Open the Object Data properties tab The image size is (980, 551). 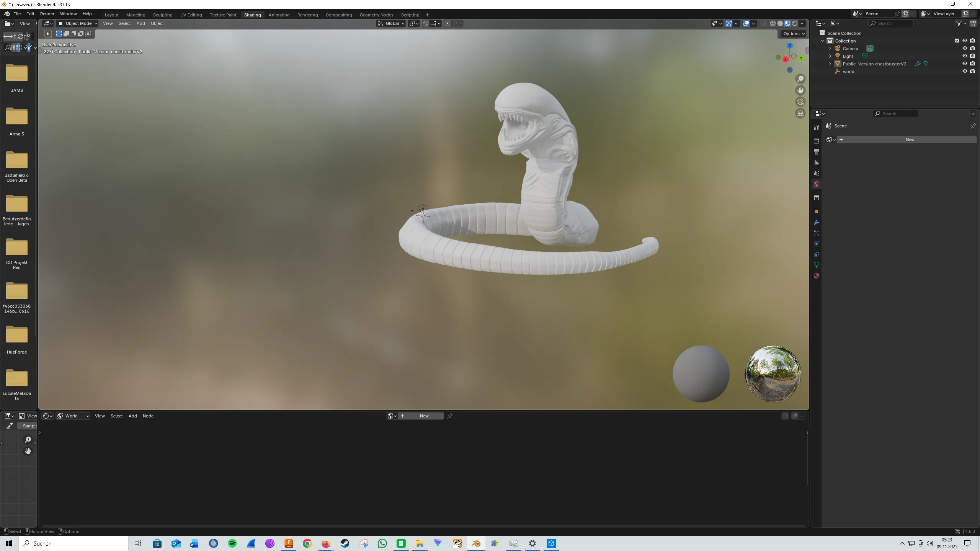pyautogui.click(x=817, y=265)
